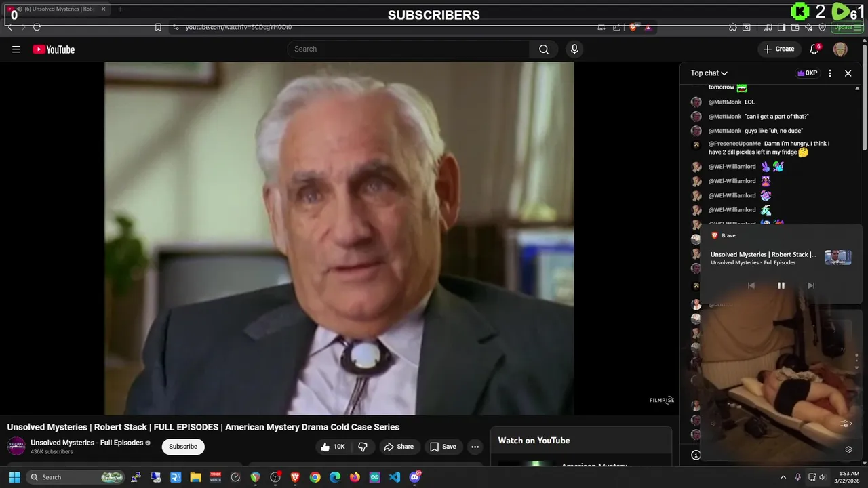
Task: Click the YouTube search magnifier button
Action: 544,49
